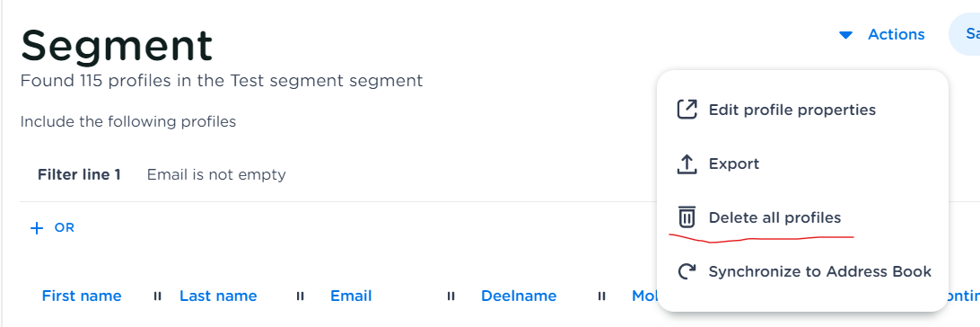Click the column handle between First name and Last name
The width and height of the screenshot is (980, 327).
click(x=158, y=296)
